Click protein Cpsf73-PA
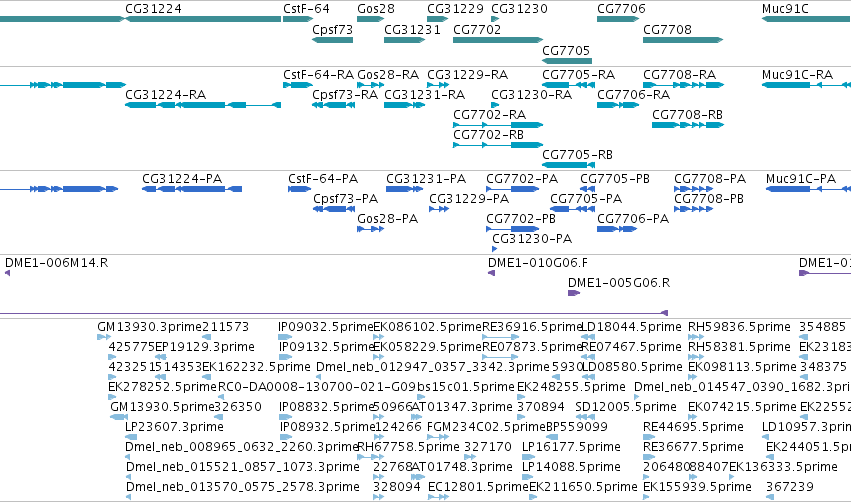Viewport: 851px width, 502px height. tap(345, 199)
